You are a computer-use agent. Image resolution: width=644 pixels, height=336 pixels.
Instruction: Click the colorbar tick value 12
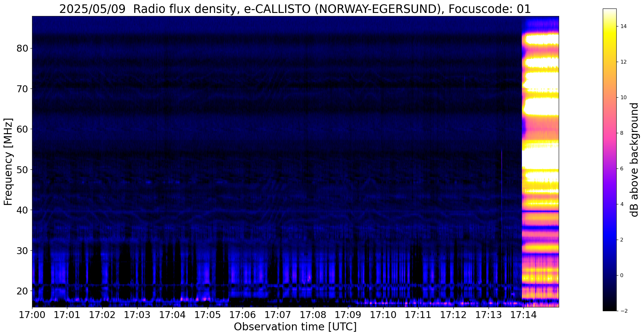[623, 62]
